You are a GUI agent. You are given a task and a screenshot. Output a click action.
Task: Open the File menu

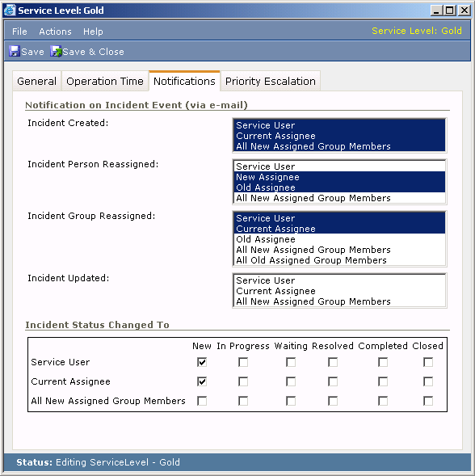(19, 32)
